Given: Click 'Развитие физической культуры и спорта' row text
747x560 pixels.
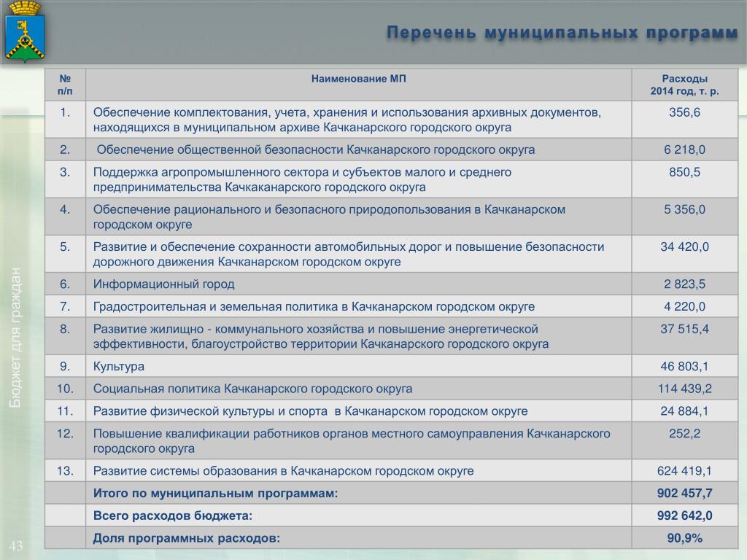Looking at the screenshot, I should [x=310, y=411].
